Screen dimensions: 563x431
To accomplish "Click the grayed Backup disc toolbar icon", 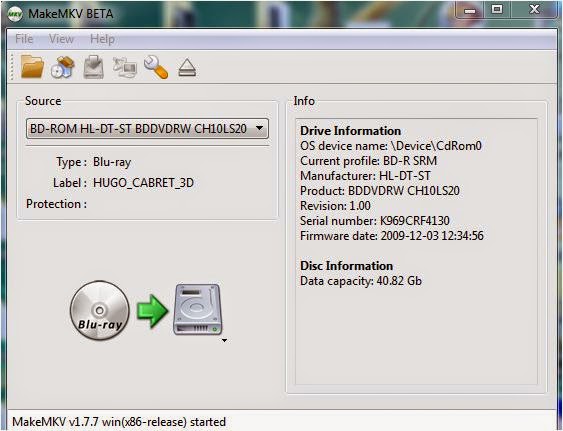I will 93,67.
